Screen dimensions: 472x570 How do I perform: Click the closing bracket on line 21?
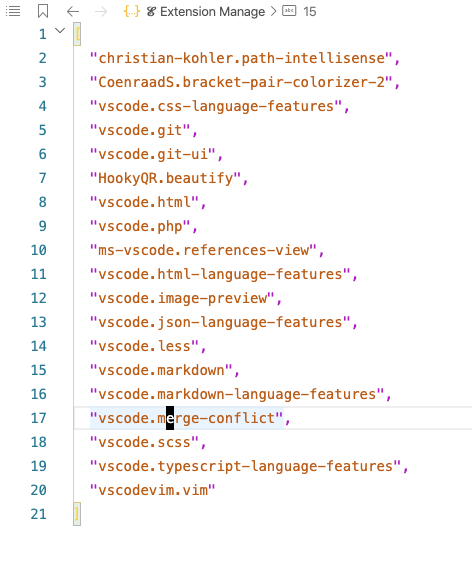click(x=77, y=514)
